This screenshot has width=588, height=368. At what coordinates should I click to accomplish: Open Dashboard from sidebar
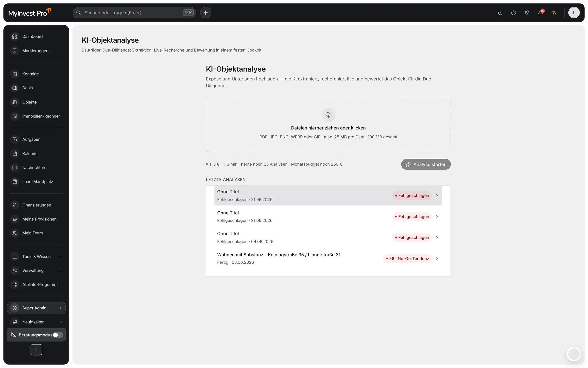tap(36, 37)
